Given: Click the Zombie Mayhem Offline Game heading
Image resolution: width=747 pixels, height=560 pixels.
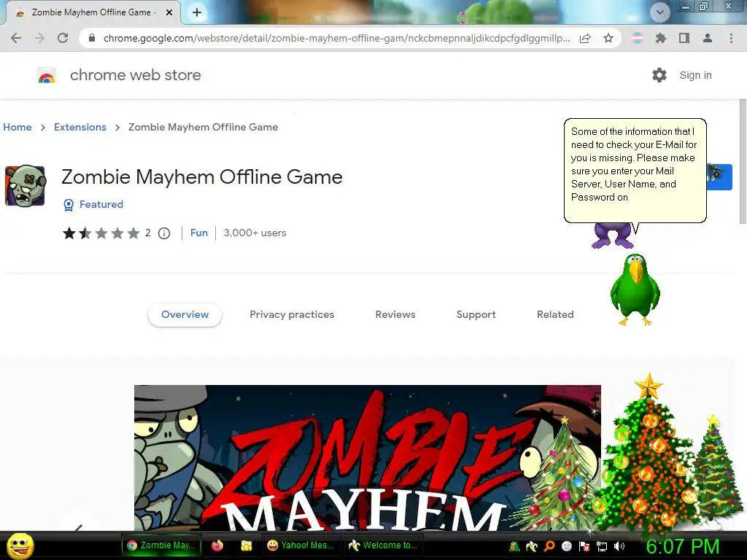Looking at the screenshot, I should click(202, 177).
